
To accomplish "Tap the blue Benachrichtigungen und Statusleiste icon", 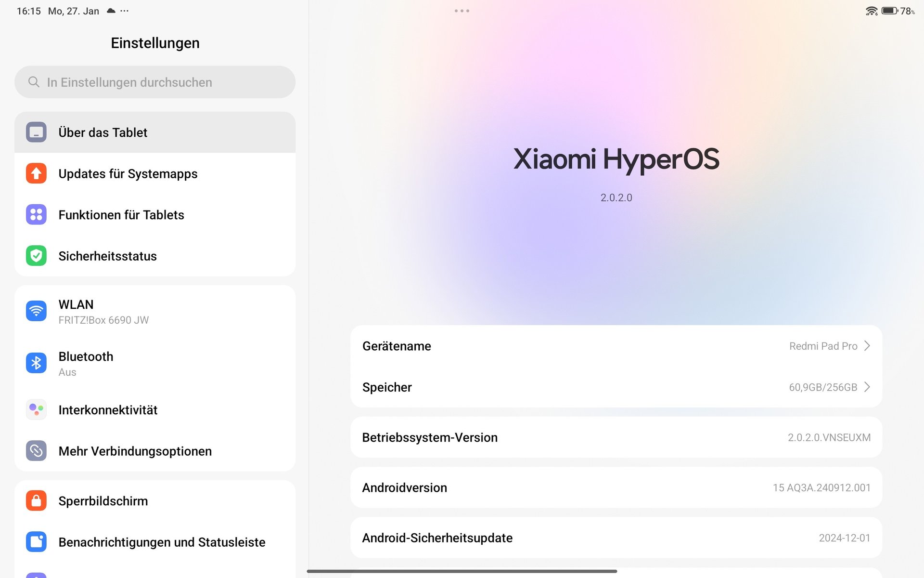I will (x=36, y=542).
